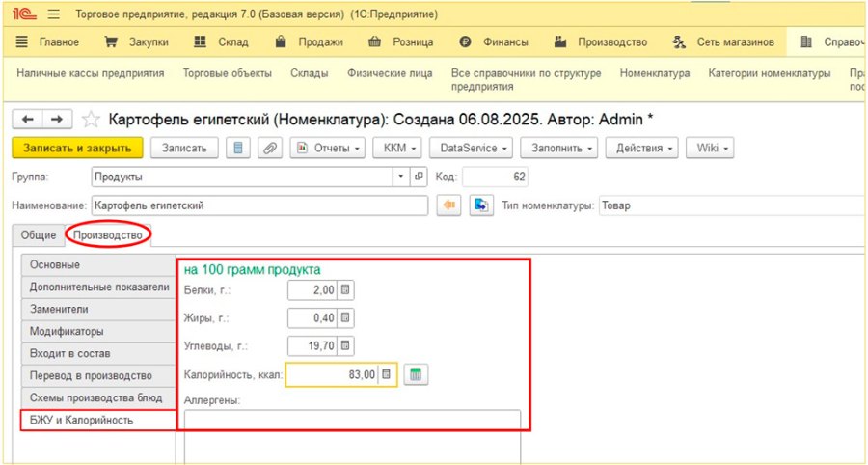Open calculator for the Калорийность field

(x=387, y=374)
